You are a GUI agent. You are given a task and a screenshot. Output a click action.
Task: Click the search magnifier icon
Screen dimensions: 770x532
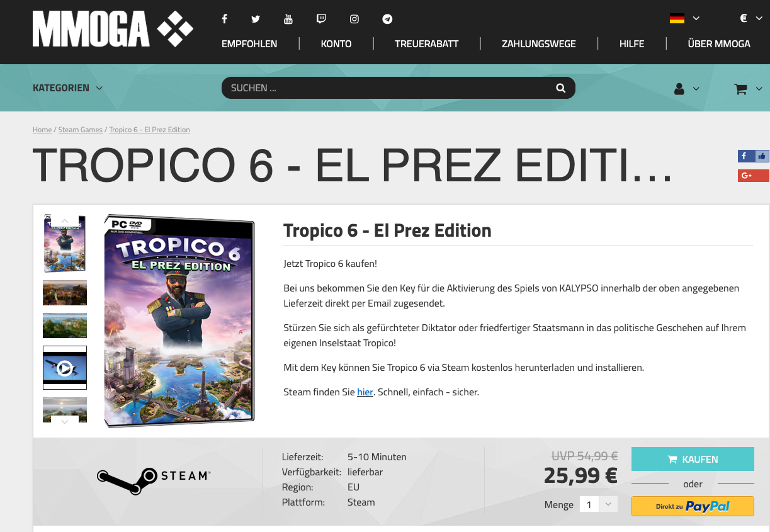(x=560, y=88)
